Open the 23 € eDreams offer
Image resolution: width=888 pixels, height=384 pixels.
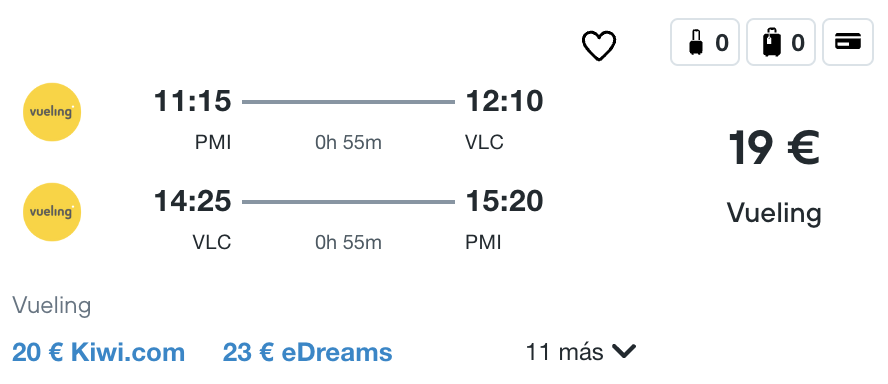[308, 352]
